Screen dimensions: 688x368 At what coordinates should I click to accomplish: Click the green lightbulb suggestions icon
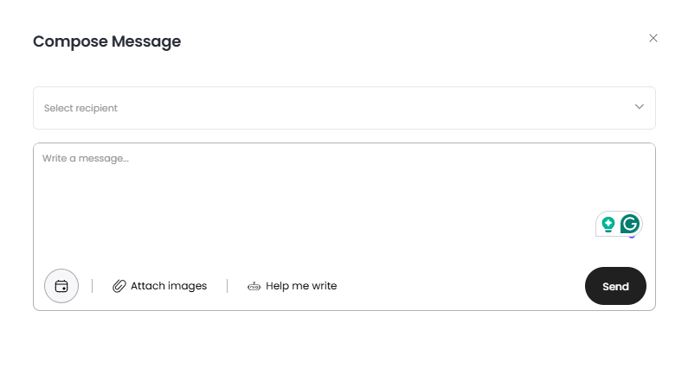[x=608, y=224]
